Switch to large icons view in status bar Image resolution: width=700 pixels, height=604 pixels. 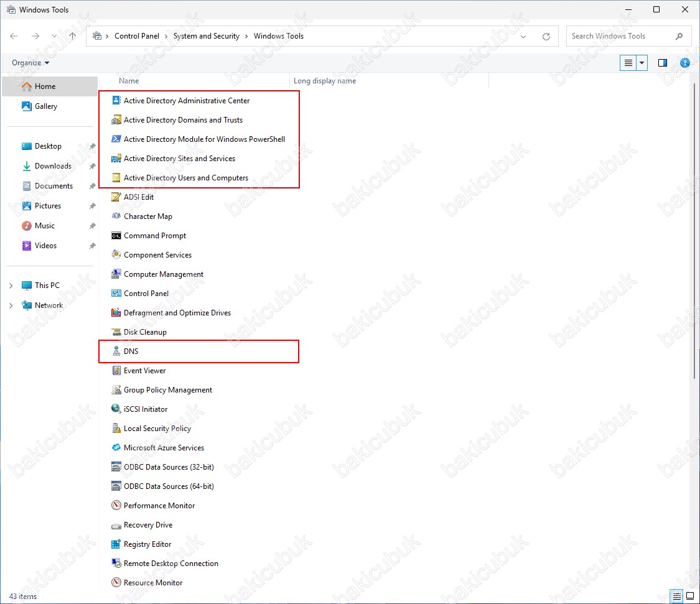point(689,596)
